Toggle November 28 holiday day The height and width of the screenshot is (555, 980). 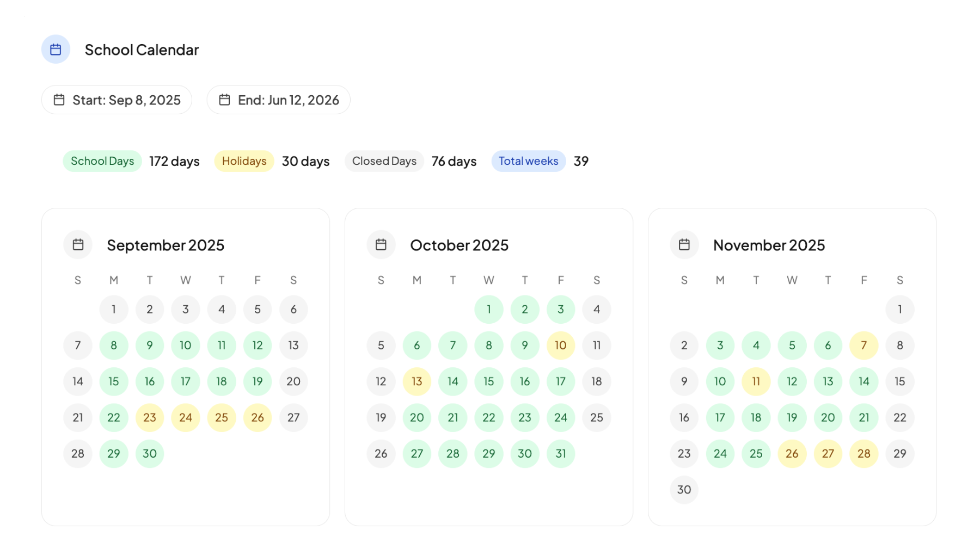[x=864, y=453]
